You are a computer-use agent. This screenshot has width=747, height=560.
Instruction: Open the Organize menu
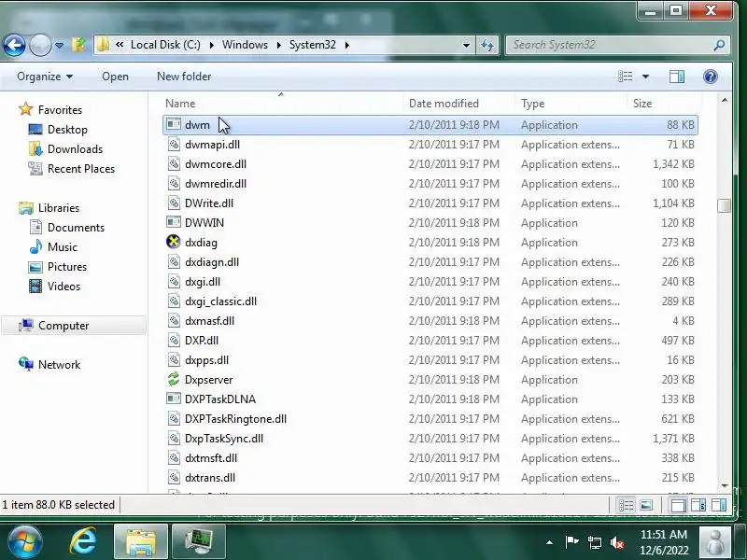pyautogui.click(x=45, y=77)
